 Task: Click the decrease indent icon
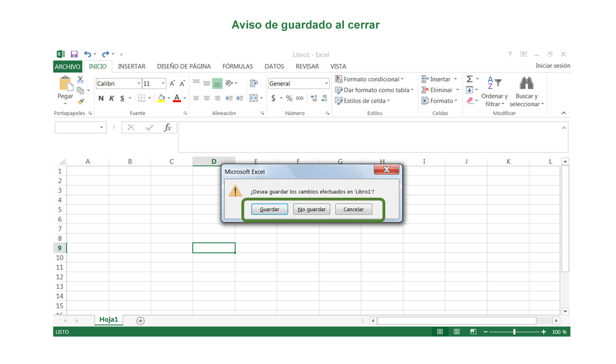229,98
